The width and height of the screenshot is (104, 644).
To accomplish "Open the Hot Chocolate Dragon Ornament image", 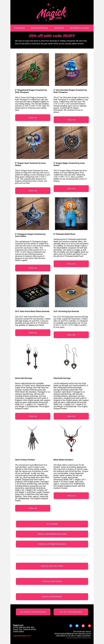I will tap(71, 70).
